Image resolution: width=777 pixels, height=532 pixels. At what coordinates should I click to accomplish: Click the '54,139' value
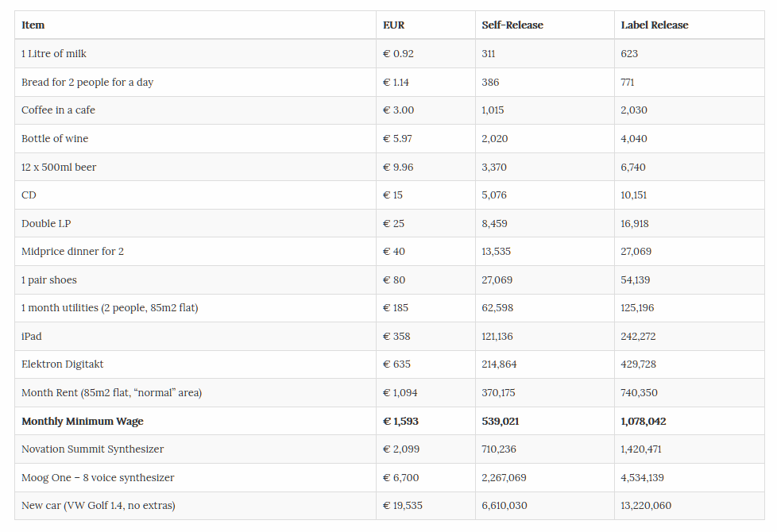click(x=635, y=279)
